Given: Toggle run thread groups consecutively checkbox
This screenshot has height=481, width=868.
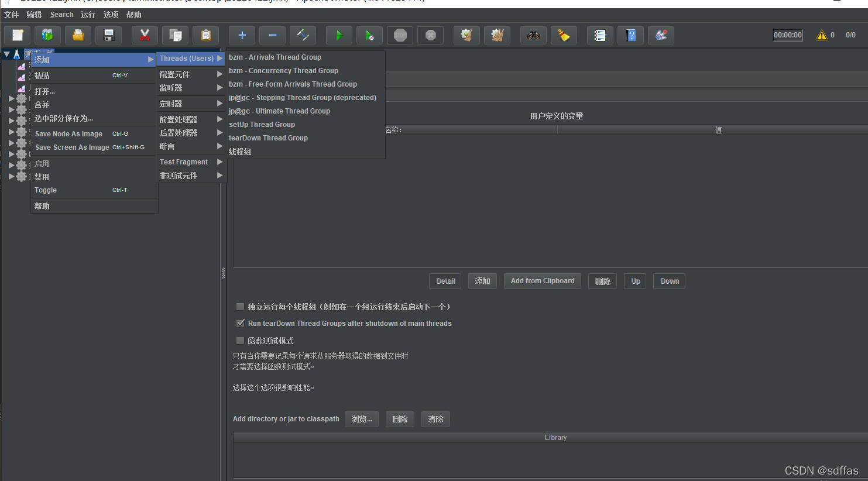Looking at the screenshot, I should coord(240,307).
